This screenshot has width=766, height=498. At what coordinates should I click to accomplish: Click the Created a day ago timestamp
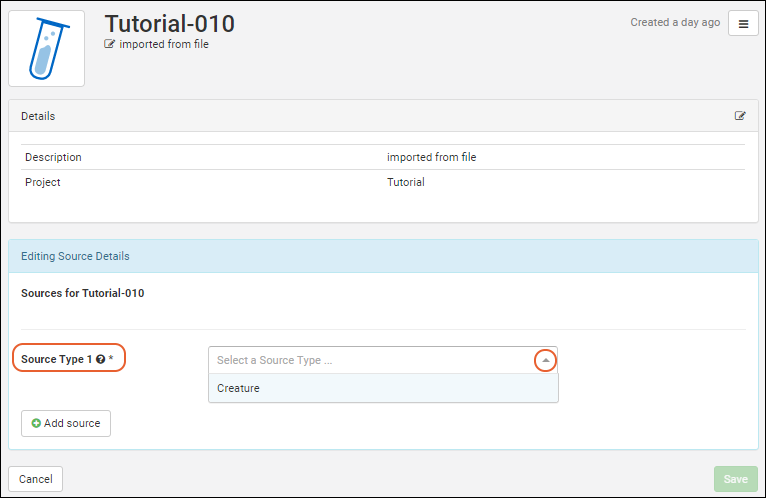point(674,22)
